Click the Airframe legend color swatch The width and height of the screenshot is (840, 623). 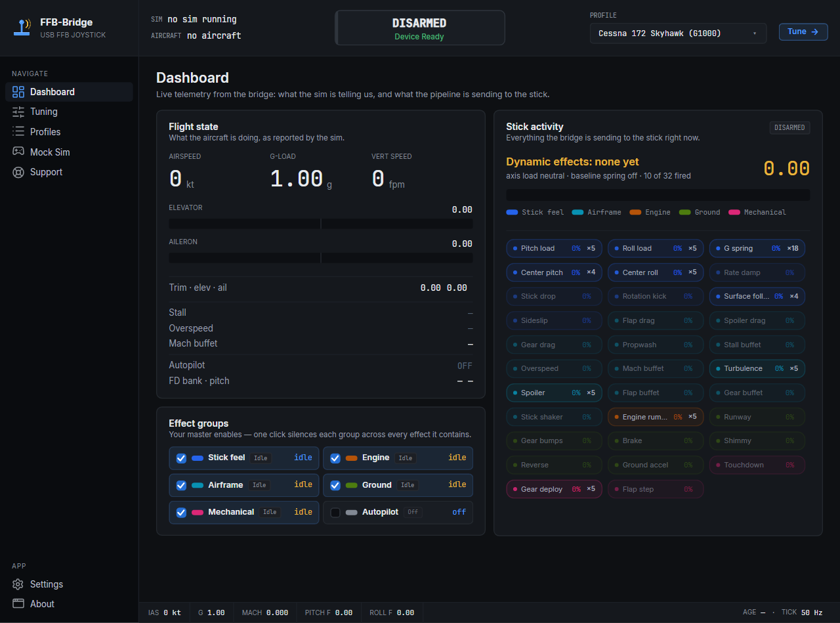click(x=577, y=212)
